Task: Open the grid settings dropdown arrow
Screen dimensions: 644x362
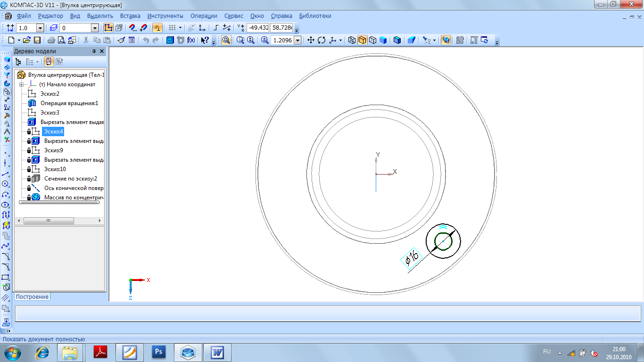Action: click(180, 28)
